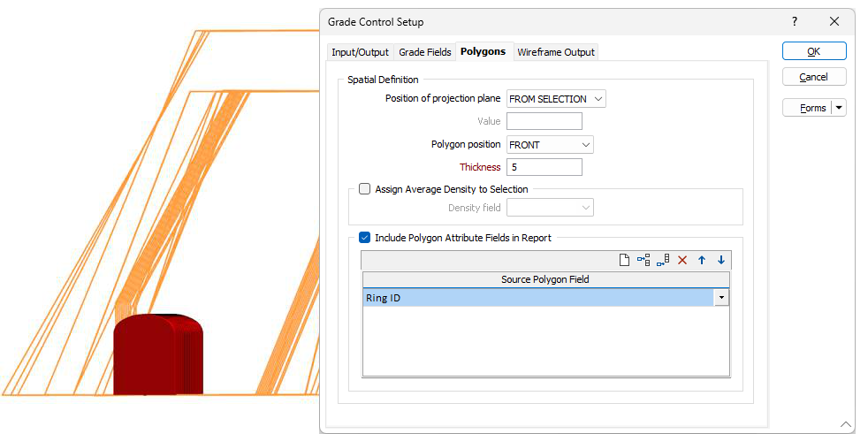Click the help question mark in title bar
Viewport: 868px width, 434px height.
tap(795, 21)
